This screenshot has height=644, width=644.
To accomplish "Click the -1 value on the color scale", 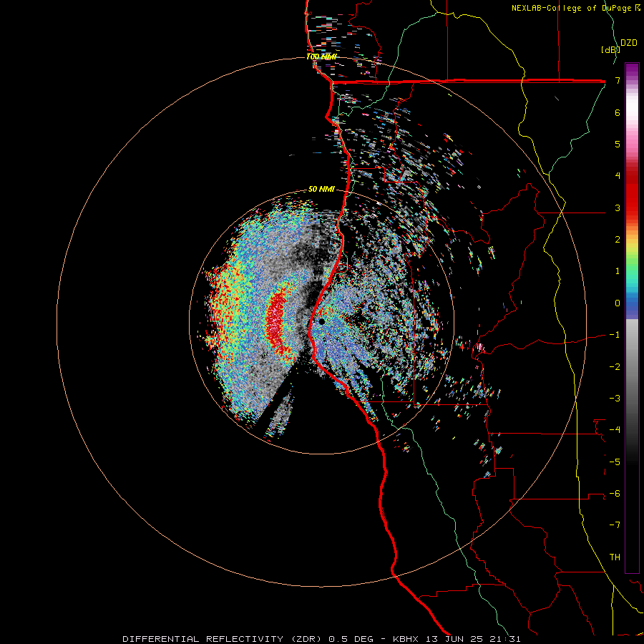I will 615,335.
